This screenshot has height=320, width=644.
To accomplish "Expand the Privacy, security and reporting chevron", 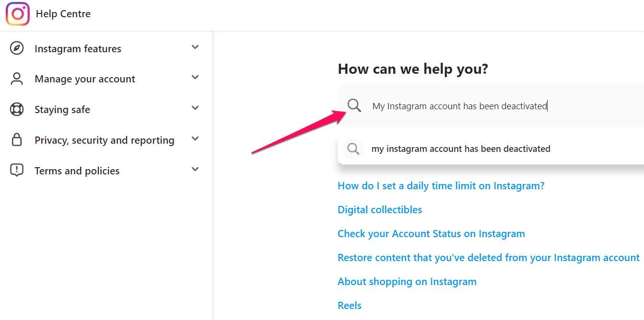I will 195,138.
